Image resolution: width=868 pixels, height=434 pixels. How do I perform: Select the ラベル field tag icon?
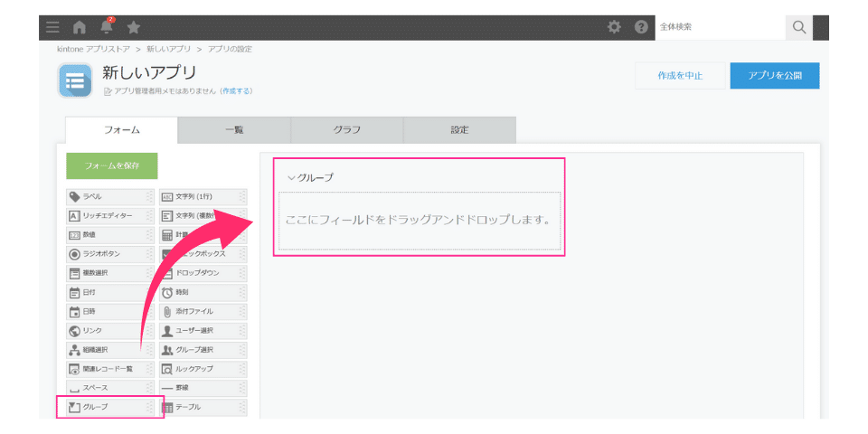tap(74, 196)
